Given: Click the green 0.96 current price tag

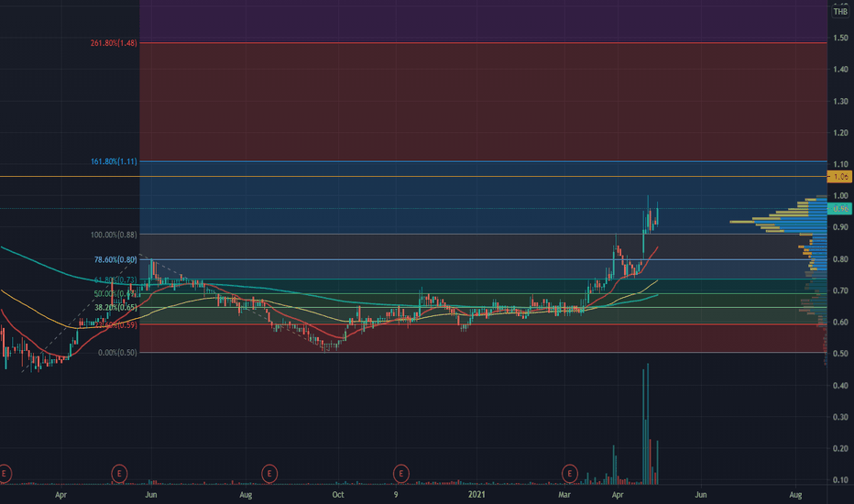Looking at the screenshot, I should (x=840, y=209).
